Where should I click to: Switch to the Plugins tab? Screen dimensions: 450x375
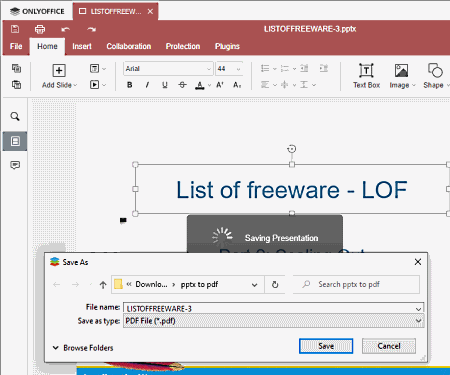(227, 46)
